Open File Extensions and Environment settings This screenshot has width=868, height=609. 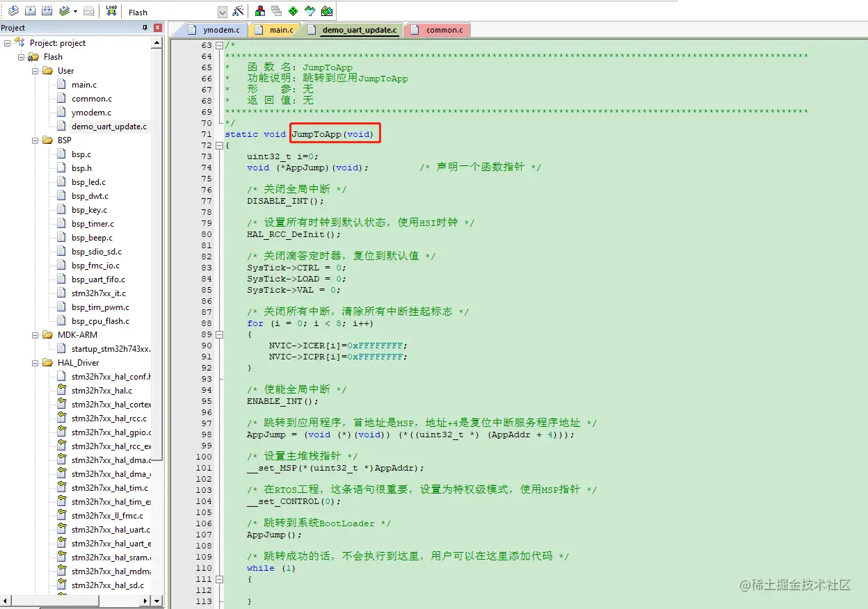(x=277, y=10)
